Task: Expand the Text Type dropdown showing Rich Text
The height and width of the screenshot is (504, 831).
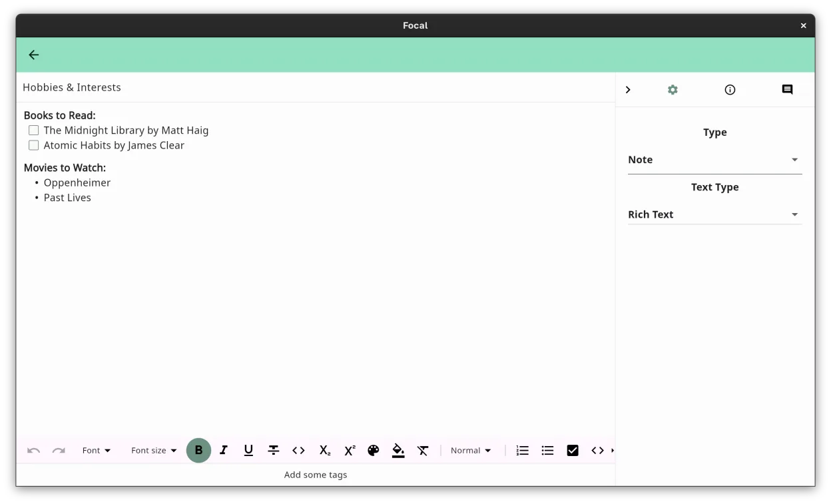Action: tap(714, 214)
